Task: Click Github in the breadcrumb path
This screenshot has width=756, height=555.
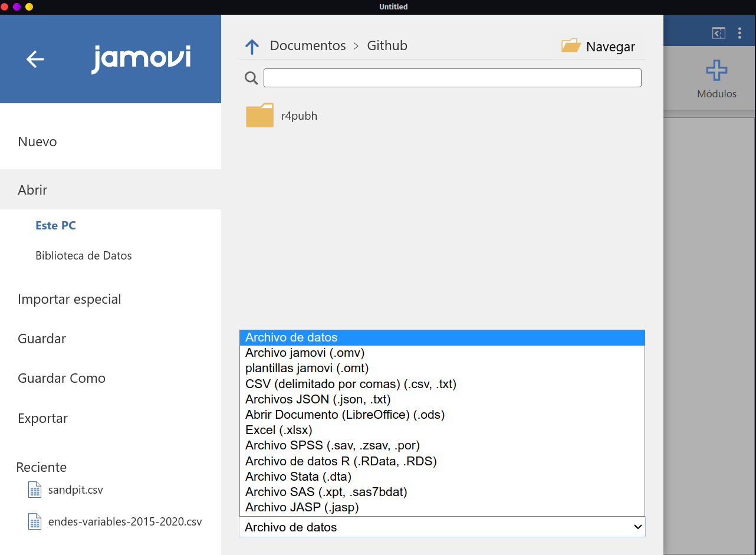Action: point(387,45)
